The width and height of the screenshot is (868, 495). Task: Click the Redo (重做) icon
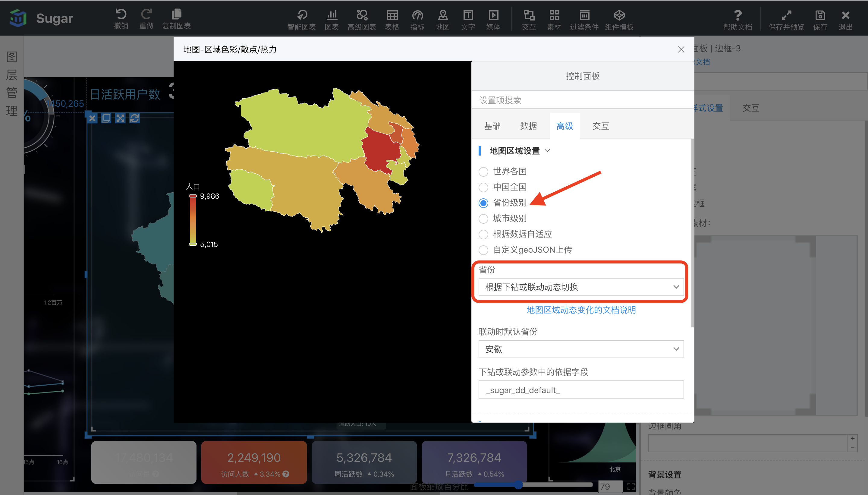[146, 19]
